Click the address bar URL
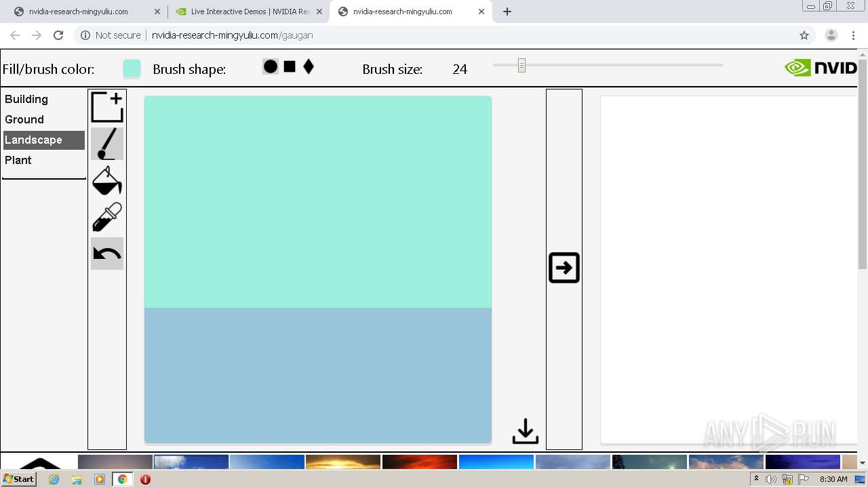 [233, 35]
